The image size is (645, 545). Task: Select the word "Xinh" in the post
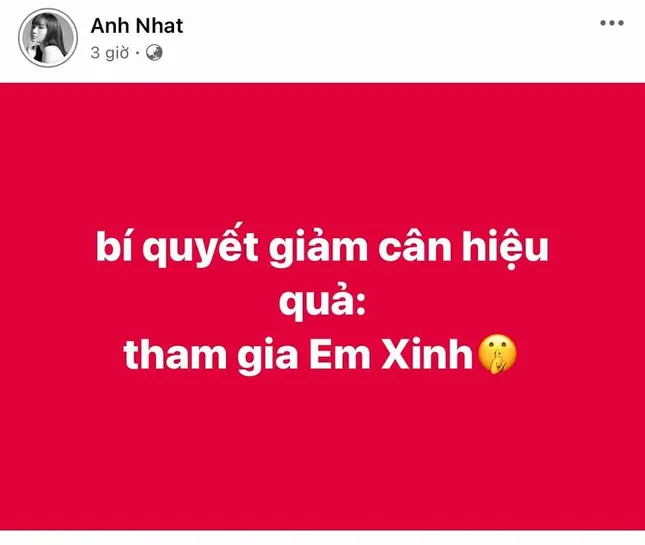pos(427,353)
